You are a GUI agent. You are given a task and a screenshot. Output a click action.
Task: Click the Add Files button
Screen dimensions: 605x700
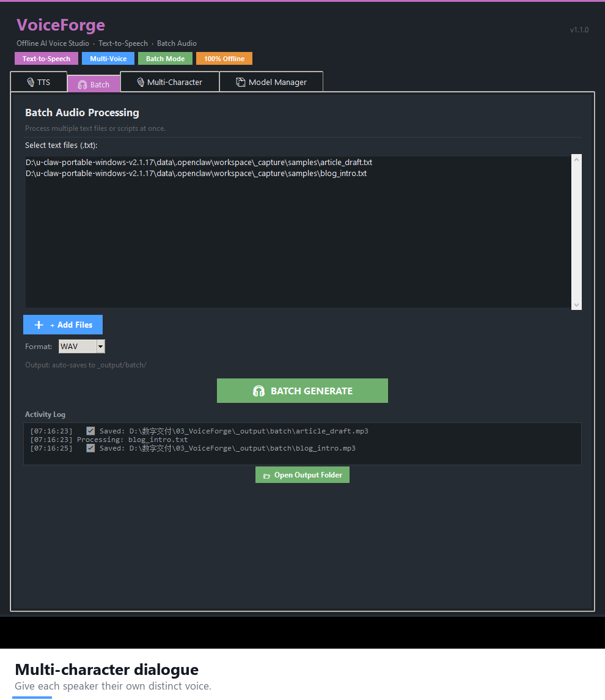(63, 325)
